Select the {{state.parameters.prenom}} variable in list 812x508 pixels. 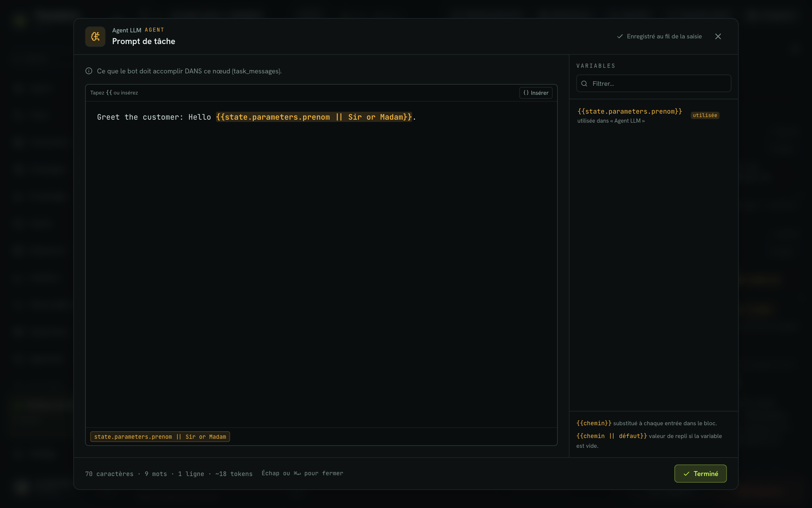coord(630,111)
